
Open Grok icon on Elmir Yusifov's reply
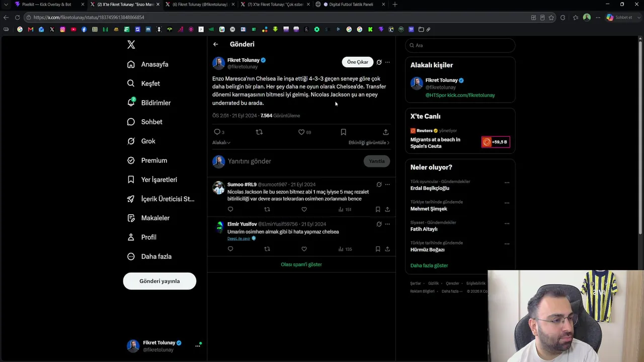point(379,224)
